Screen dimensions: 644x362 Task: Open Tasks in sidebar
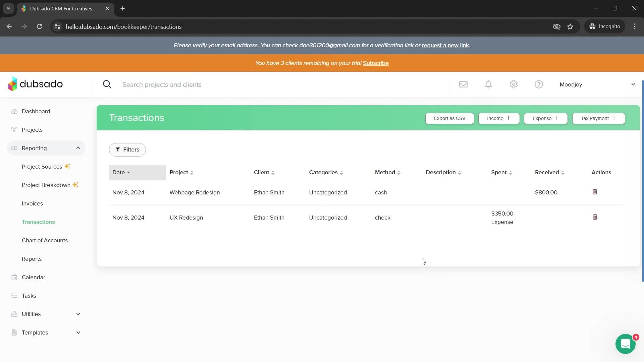click(x=29, y=296)
